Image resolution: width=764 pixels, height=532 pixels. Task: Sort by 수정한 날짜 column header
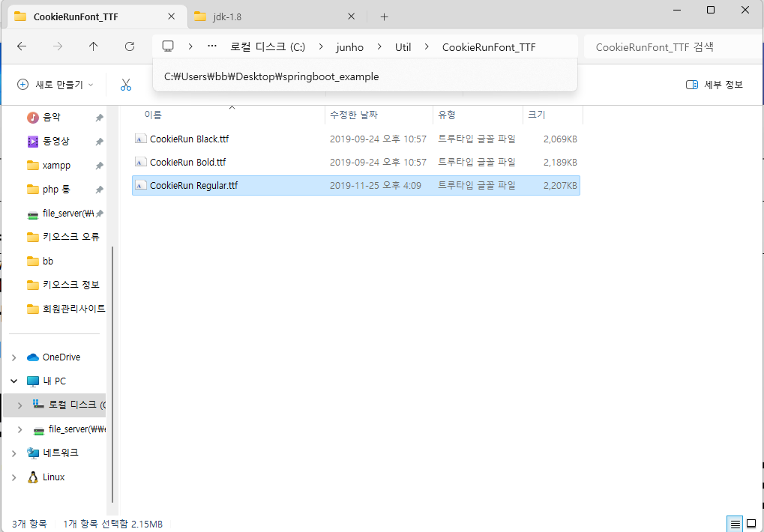click(x=379, y=115)
